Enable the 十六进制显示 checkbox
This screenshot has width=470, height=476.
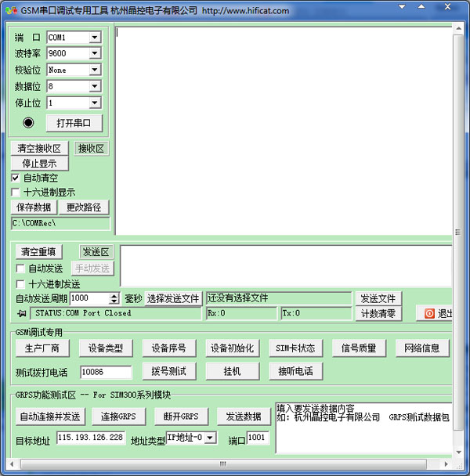pyautogui.click(x=15, y=192)
